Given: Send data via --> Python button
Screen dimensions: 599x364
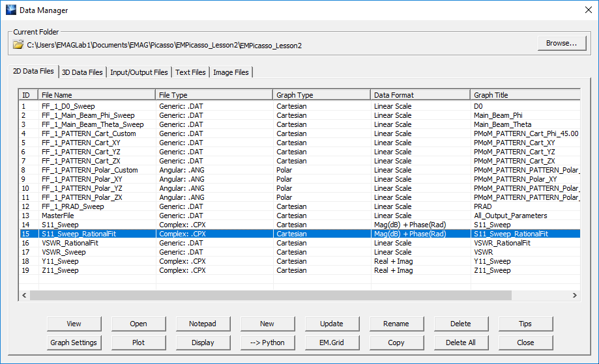Looking at the screenshot, I should pyautogui.click(x=267, y=343).
